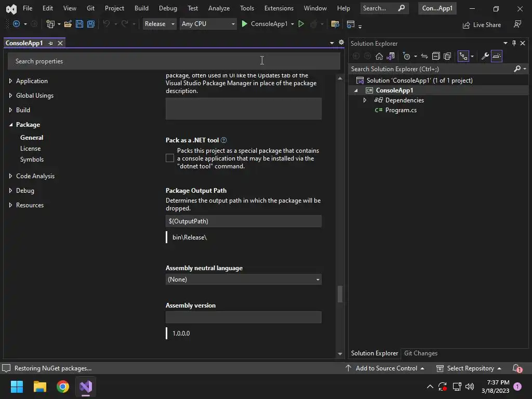Open the Extensions menu

pyautogui.click(x=279, y=8)
